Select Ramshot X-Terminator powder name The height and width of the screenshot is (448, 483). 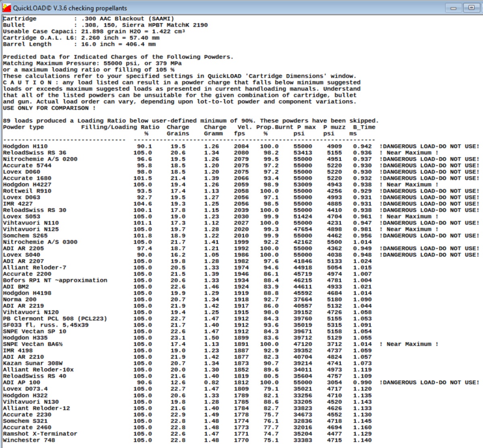40,434
